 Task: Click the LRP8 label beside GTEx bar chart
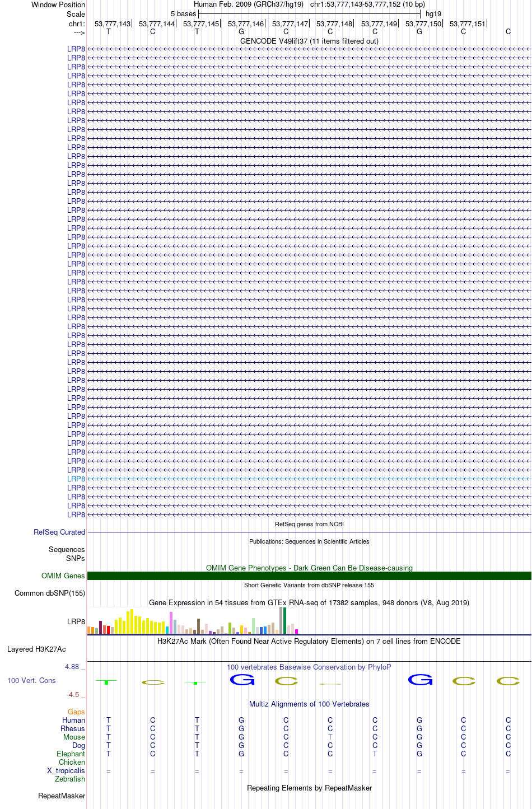coord(76,621)
